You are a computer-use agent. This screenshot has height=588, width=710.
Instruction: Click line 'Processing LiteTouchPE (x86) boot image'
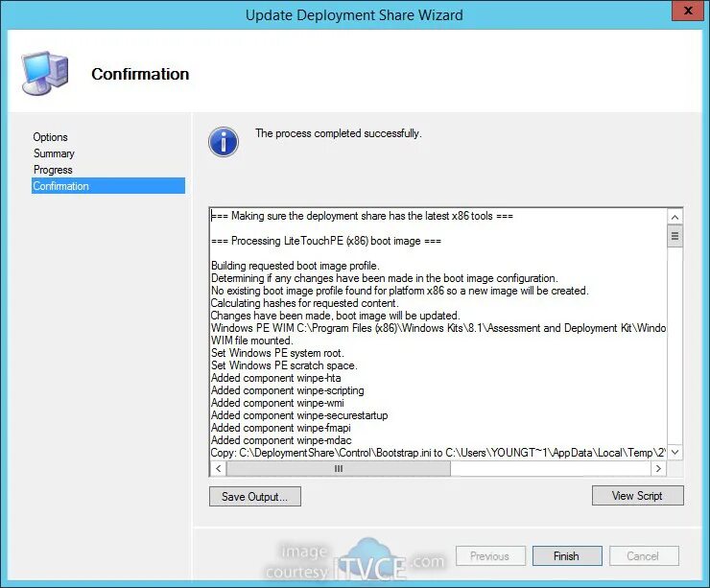point(326,241)
